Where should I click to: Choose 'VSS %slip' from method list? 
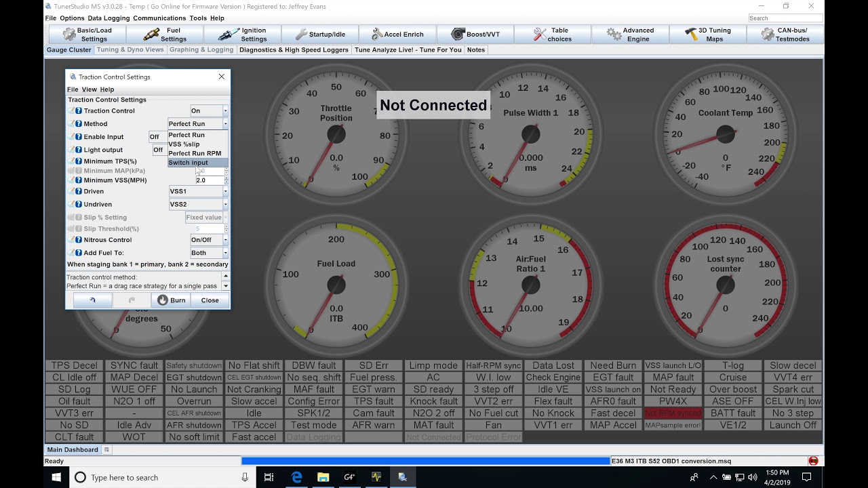[184, 144]
